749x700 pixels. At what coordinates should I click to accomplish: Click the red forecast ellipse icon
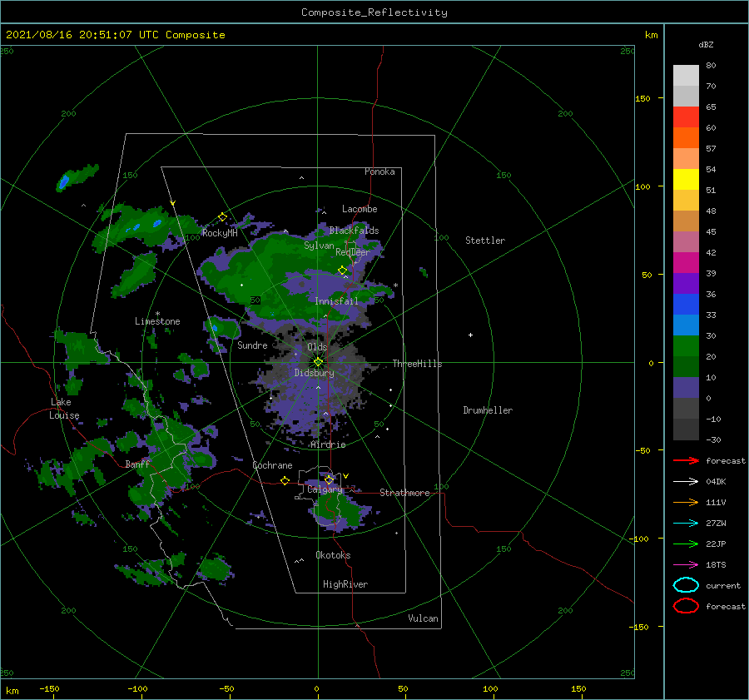point(686,606)
